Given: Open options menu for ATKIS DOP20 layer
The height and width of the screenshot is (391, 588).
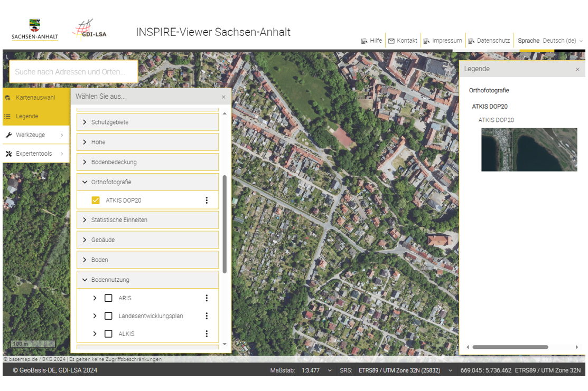Looking at the screenshot, I should click(x=207, y=201).
